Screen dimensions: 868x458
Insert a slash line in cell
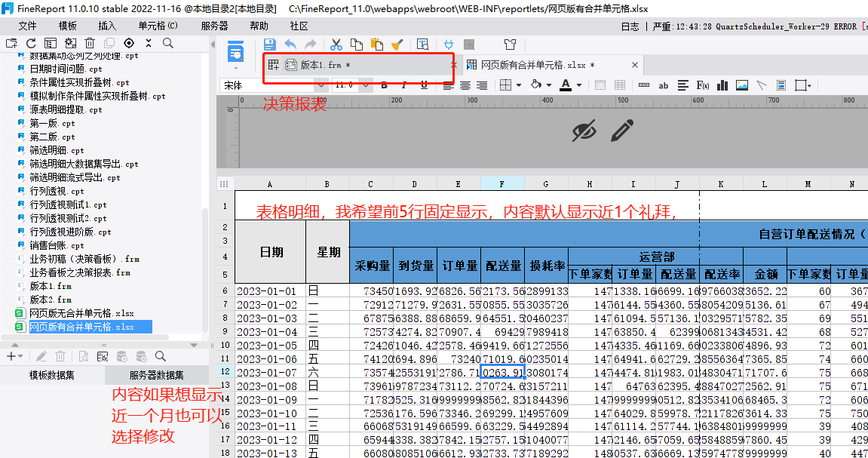pyautogui.click(x=762, y=85)
